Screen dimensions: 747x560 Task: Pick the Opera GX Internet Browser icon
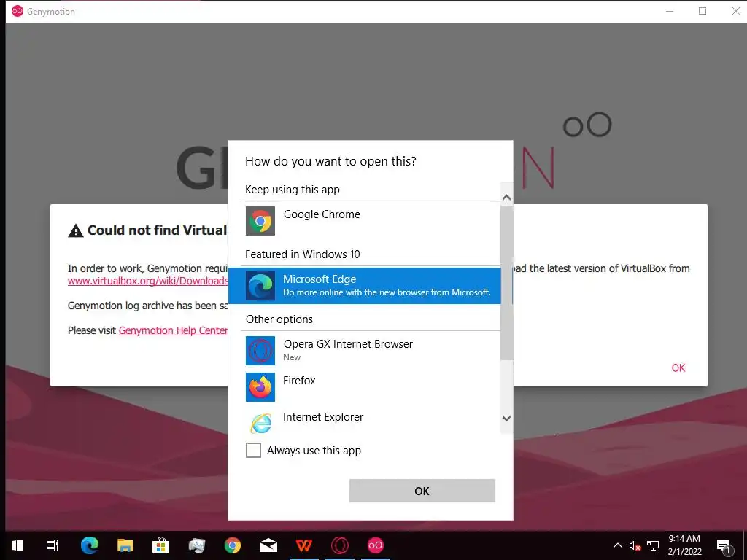pyautogui.click(x=260, y=351)
